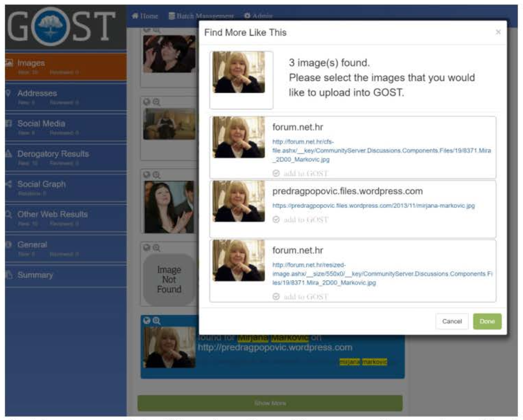Click the dark-haired woman clapping image
523x420 pixels.
pyautogui.click(x=169, y=207)
